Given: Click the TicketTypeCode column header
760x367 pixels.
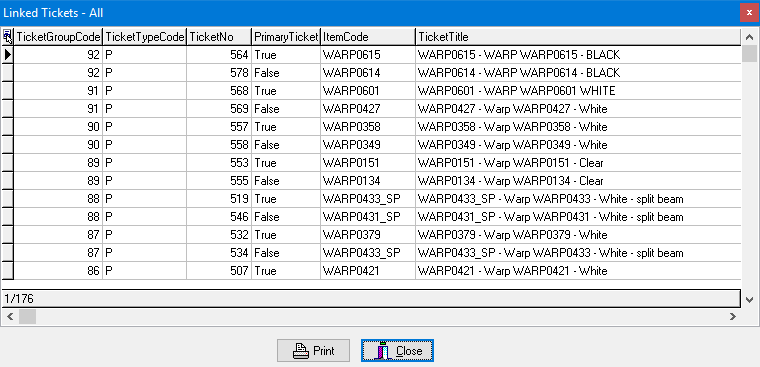Looking at the screenshot, I should (144, 37).
